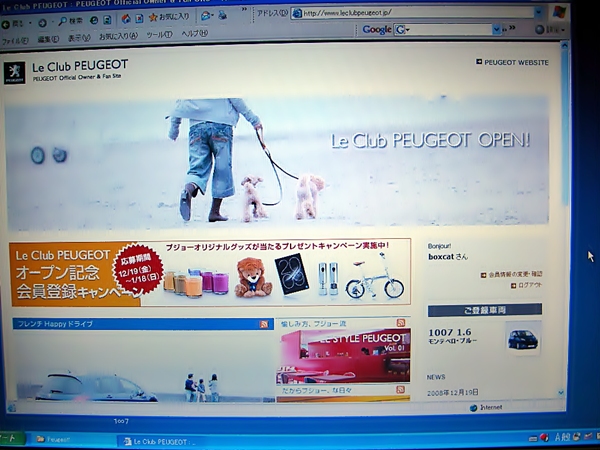
Task: Click the page icon left of the address URL
Action: pos(297,14)
